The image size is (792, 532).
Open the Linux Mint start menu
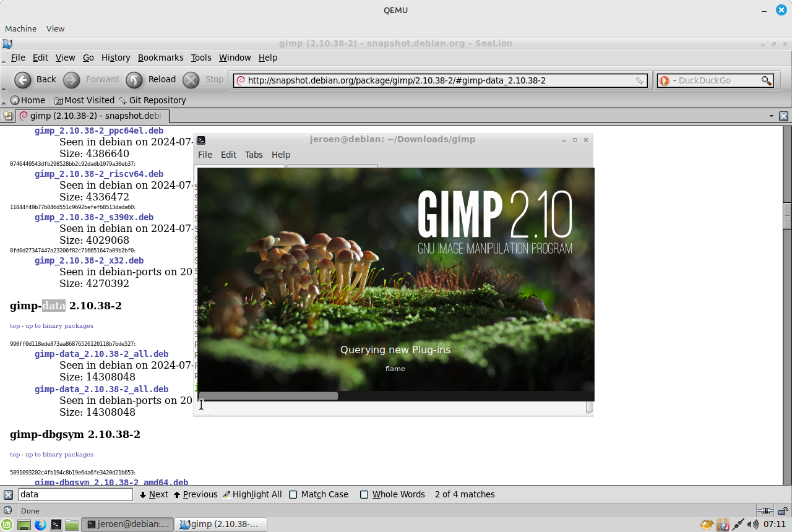(7, 525)
